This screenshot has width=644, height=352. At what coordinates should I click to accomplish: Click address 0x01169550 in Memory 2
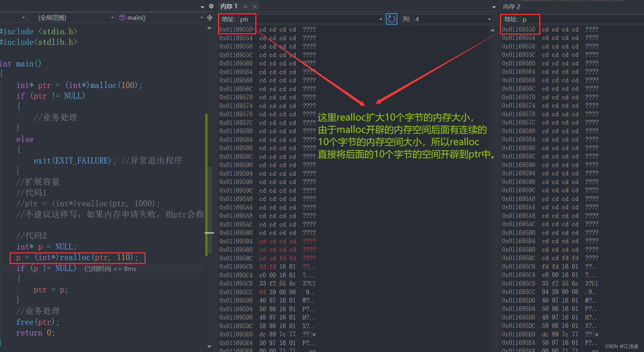(519, 30)
